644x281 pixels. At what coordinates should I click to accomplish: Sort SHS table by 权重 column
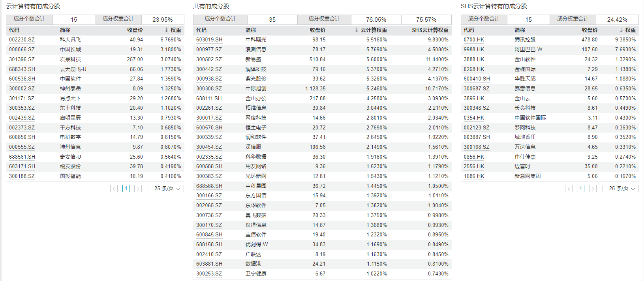[x=627, y=30]
